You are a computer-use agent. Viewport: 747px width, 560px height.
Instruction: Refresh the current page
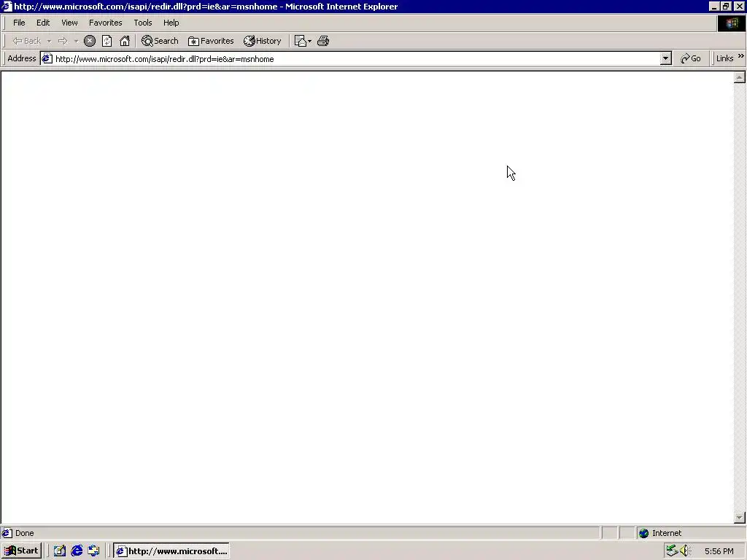pyautogui.click(x=107, y=41)
